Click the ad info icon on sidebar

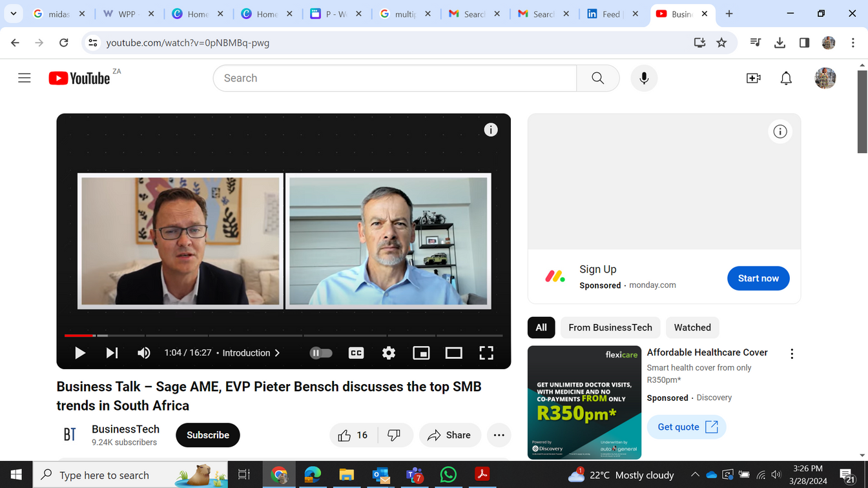point(780,132)
